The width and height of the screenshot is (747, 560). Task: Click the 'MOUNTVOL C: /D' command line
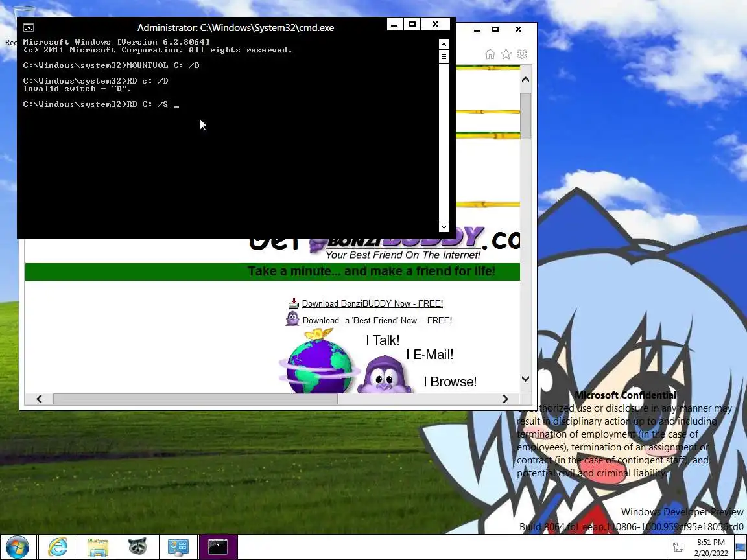111,65
